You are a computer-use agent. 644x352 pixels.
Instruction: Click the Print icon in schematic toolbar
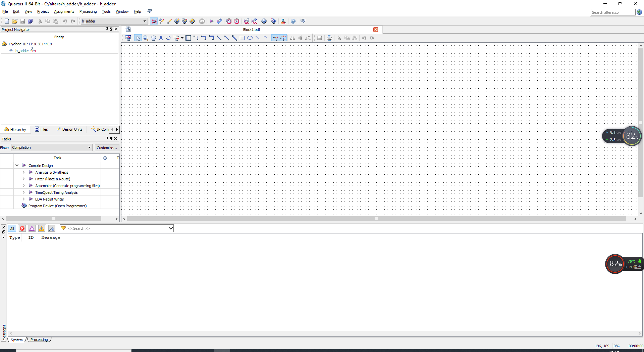coord(329,38)
